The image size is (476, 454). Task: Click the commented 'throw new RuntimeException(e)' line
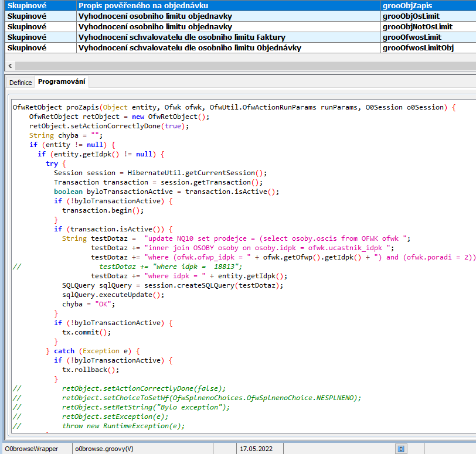coord(123,426)
